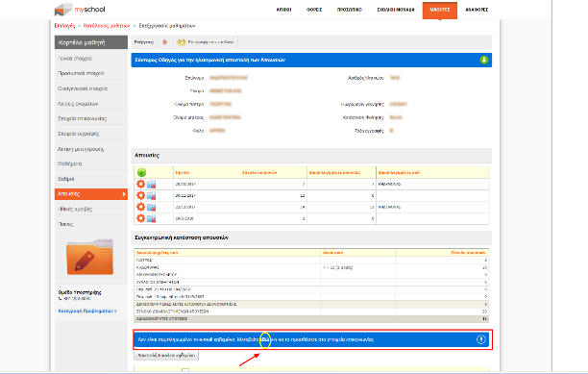This screenshot has height=374, width=588.
Task: Click the email send button below warning banner
Action: (166, 355)
